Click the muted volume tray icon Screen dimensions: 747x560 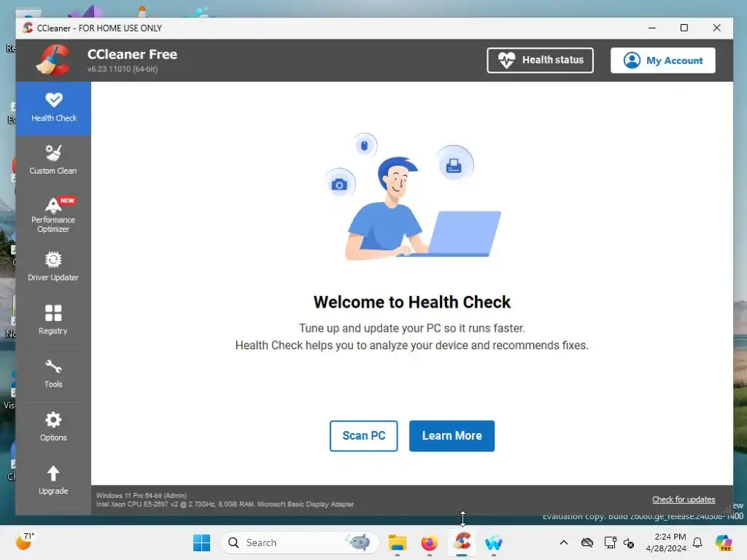pyautogui.click(x=630, y=542)
